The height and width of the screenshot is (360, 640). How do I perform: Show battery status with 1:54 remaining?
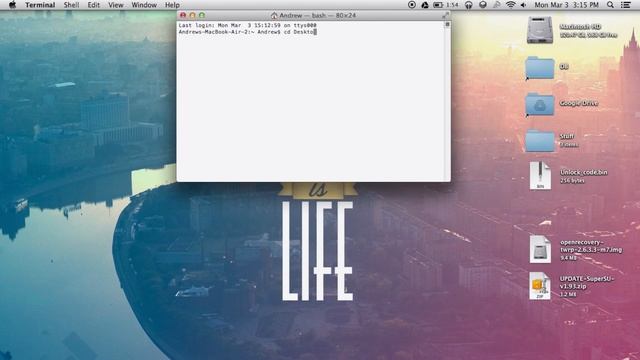pos(446,5)
